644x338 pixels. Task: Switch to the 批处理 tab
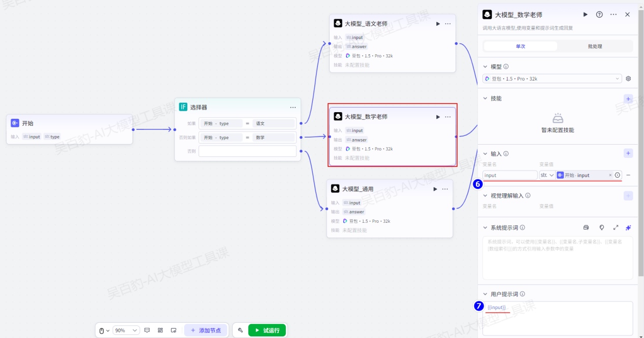(x=595, y=46)
